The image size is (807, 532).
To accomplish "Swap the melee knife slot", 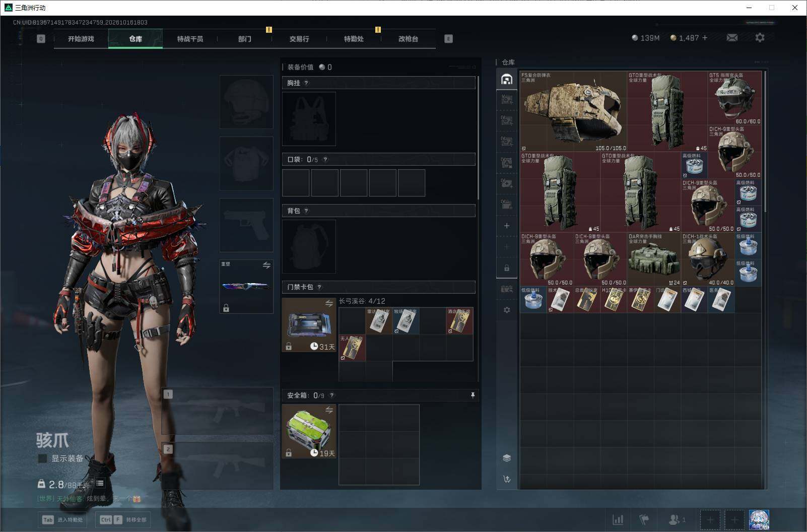I will click(x=266, y=265).
